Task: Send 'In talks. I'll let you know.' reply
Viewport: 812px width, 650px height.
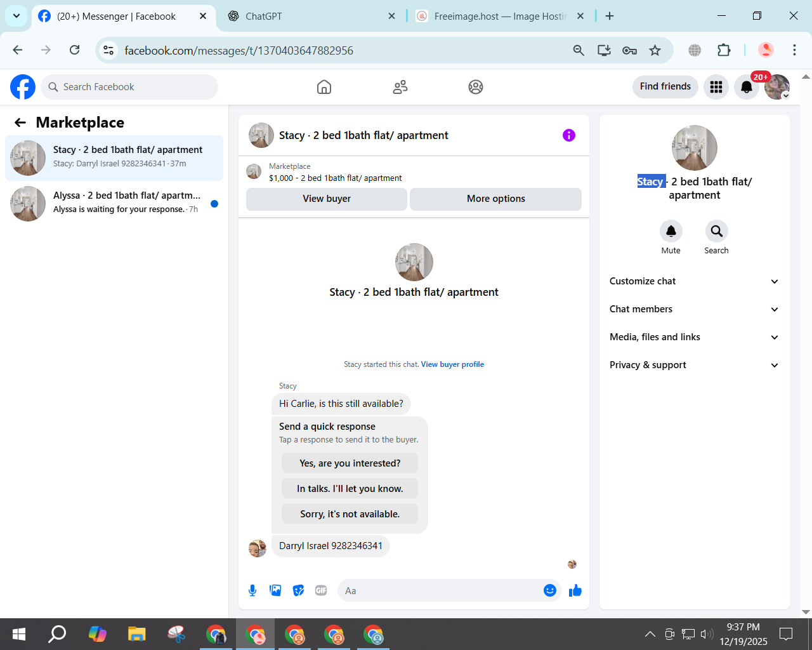Action: [350, 489]
